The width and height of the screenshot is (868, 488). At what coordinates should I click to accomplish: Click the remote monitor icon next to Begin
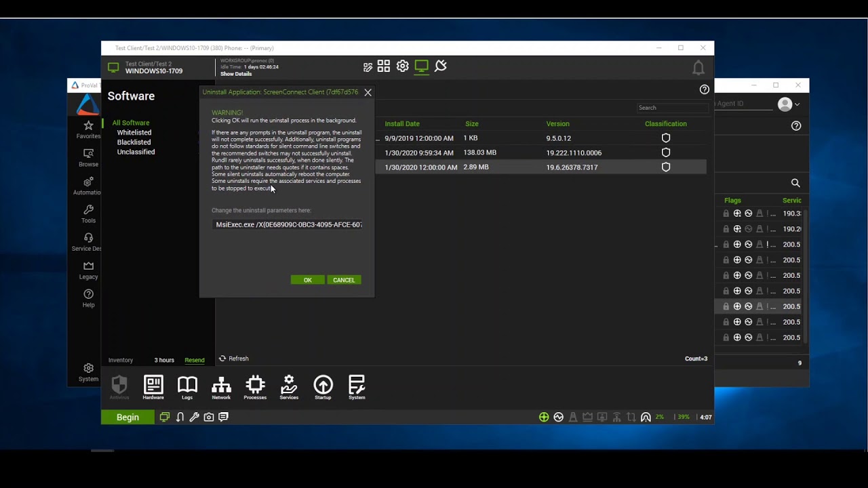pos(165,417)
